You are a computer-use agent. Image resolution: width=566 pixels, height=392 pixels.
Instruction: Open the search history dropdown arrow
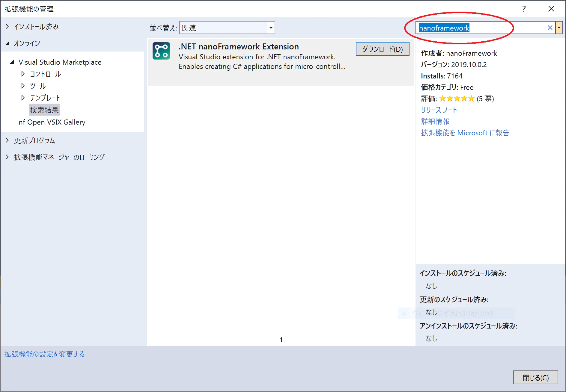(559, 28)
